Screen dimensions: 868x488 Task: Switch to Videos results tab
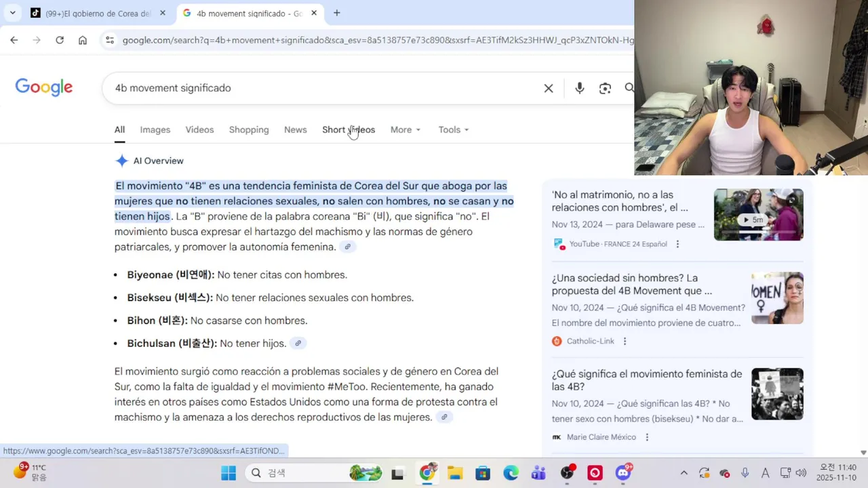(x=199, y=129)
